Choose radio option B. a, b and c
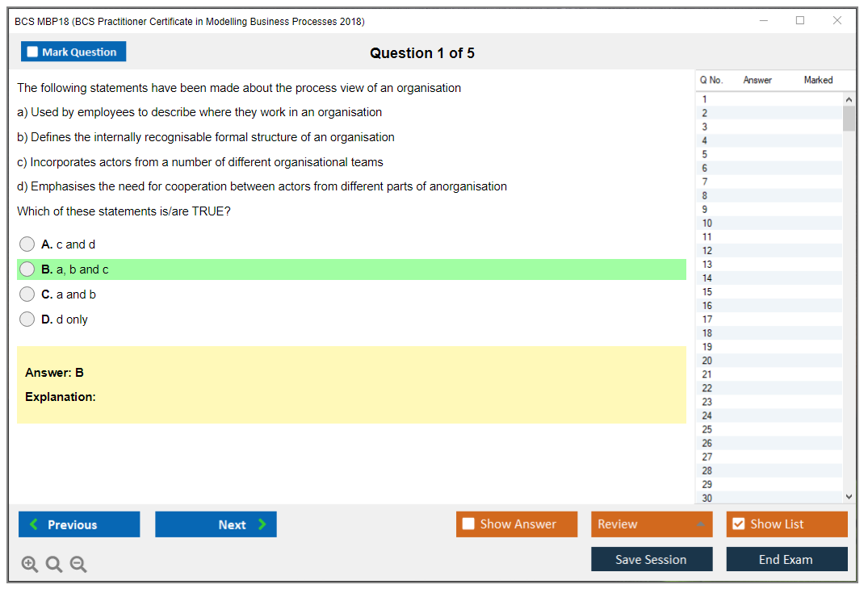 pos(27,269)
